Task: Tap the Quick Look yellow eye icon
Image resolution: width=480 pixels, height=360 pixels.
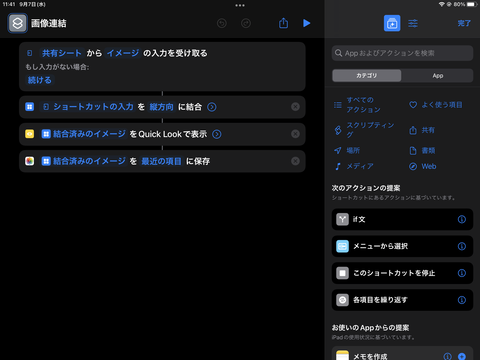Action: 30,134
